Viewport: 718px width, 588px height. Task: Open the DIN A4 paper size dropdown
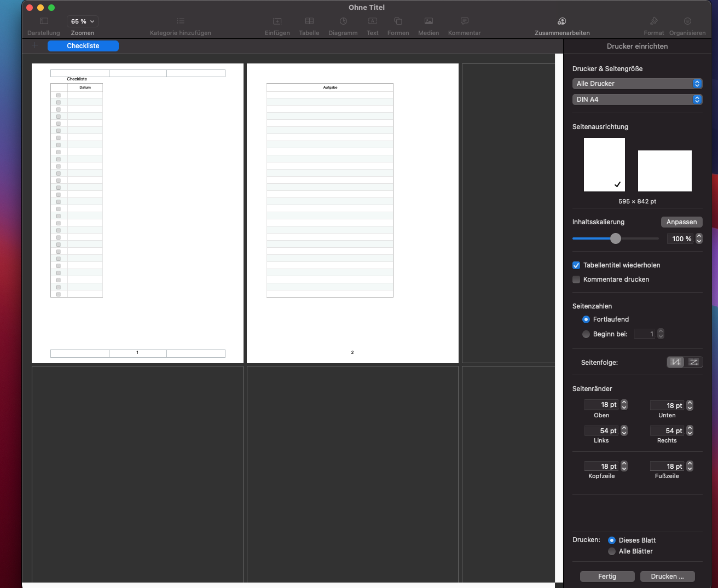tap(637, 100)
